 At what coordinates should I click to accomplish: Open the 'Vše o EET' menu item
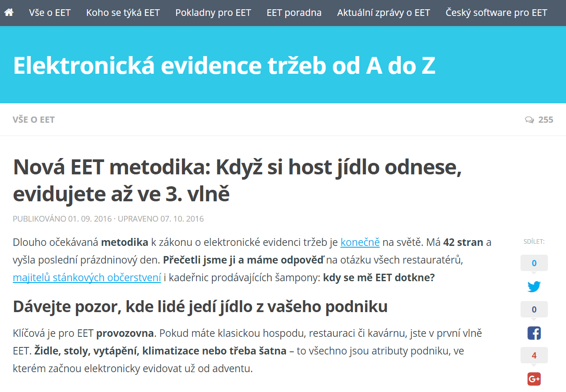tap(50, 12)
